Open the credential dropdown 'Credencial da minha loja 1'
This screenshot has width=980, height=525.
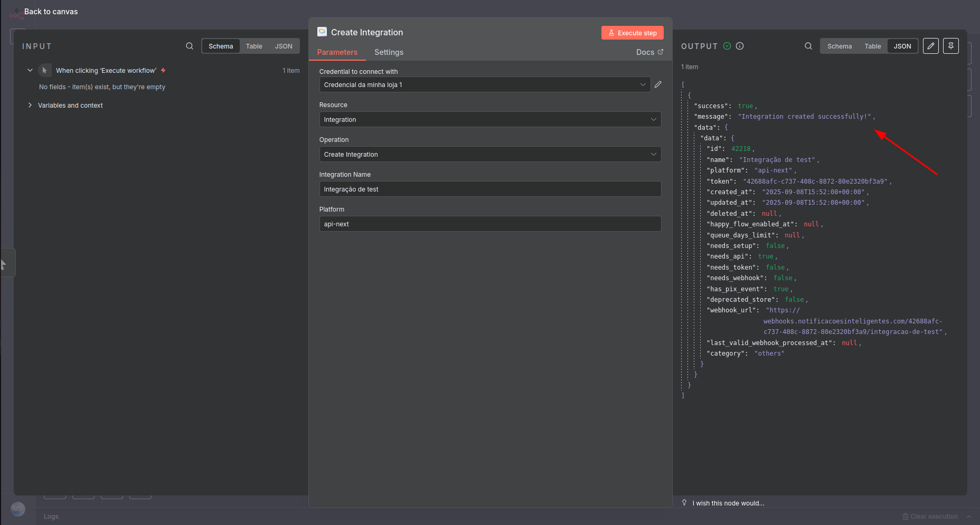(x=484, y=84)
